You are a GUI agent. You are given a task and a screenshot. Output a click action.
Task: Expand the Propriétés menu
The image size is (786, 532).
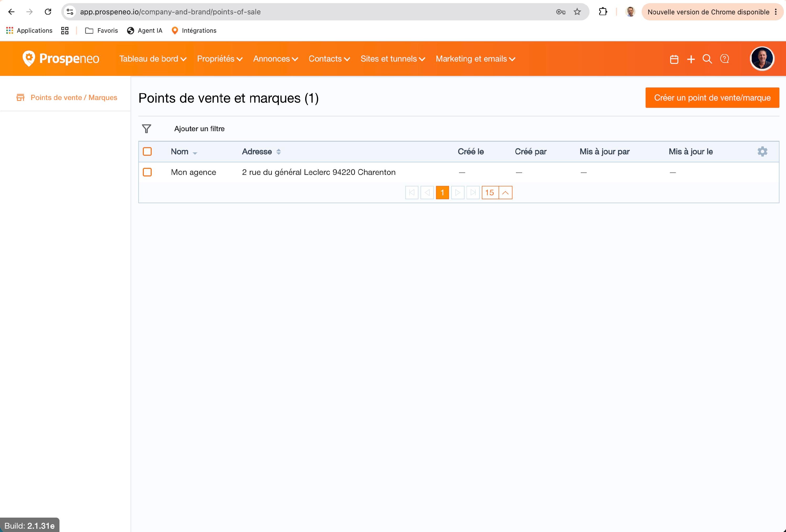pos(220,59)
